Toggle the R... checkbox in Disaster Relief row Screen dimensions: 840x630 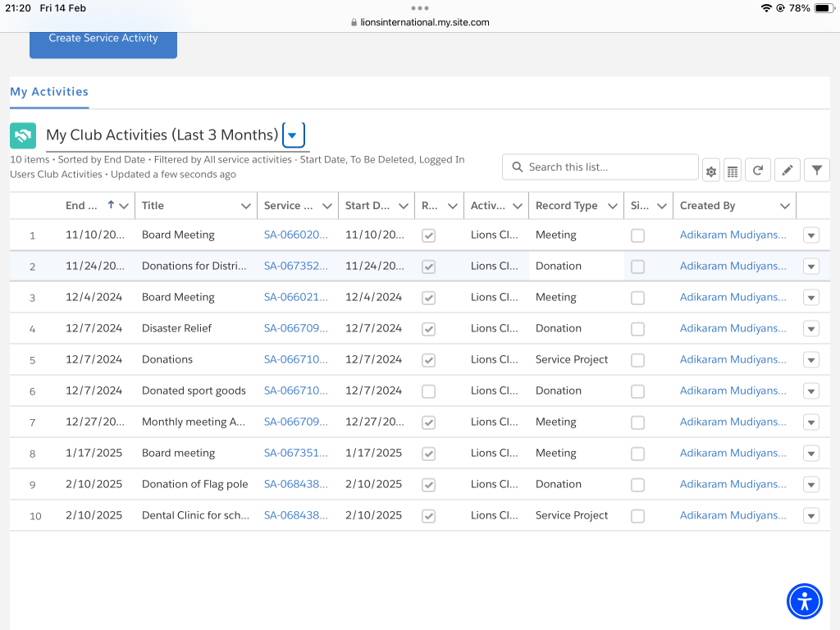(428, 329)
